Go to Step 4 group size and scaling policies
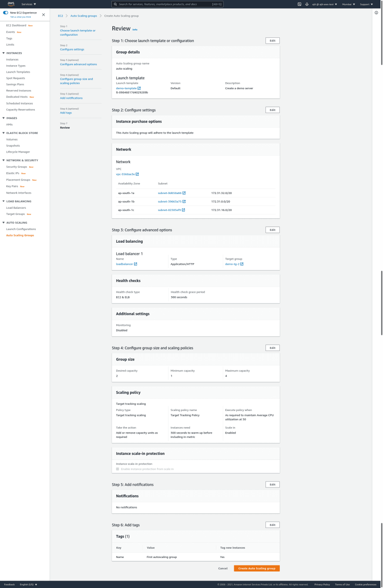383x588 pixels. pos(77,81)
